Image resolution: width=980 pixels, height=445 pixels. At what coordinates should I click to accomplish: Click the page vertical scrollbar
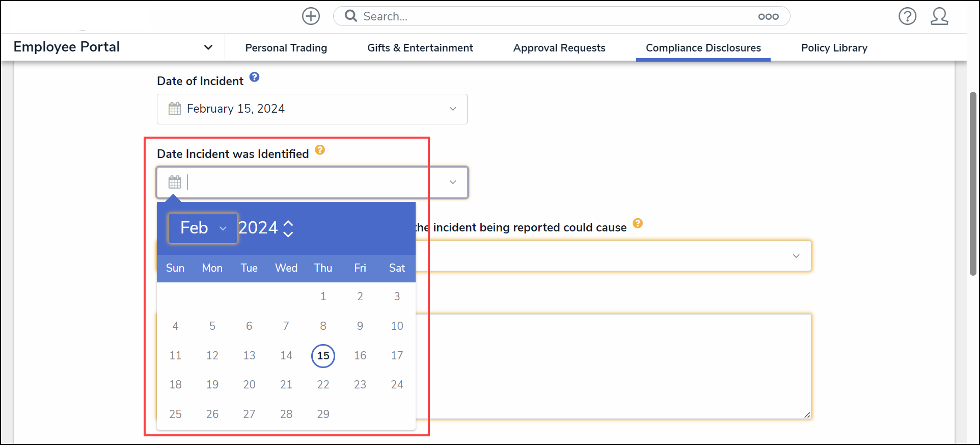[973, 184]
